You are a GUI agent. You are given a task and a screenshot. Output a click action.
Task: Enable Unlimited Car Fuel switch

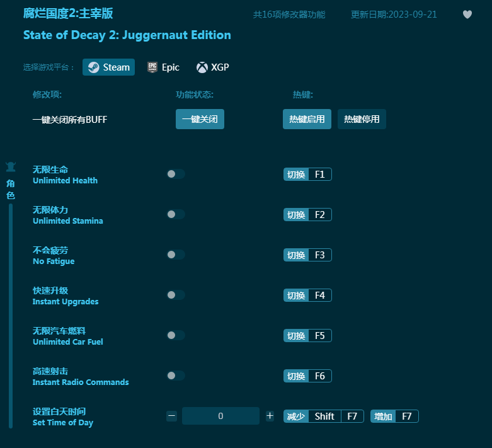(x=176, y=335)
